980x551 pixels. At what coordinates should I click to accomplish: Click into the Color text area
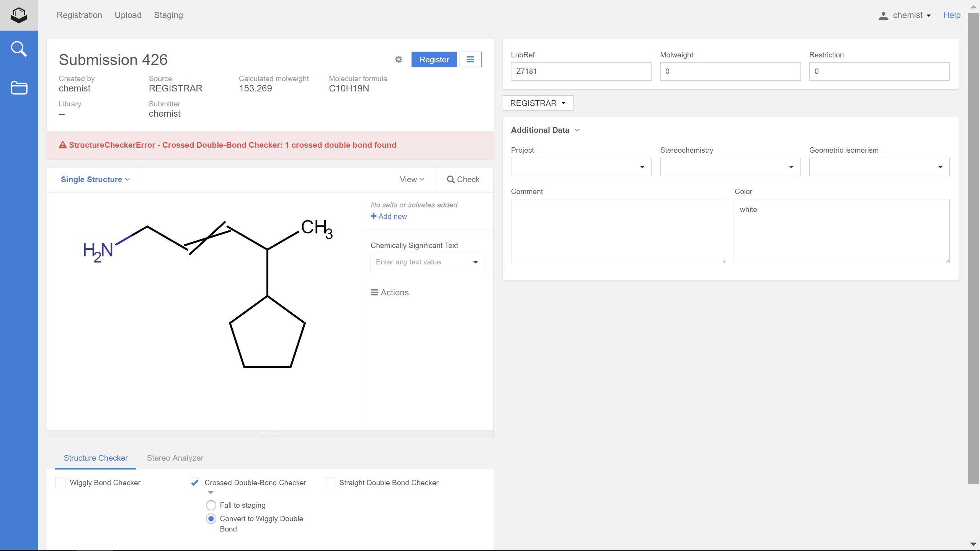842,231
